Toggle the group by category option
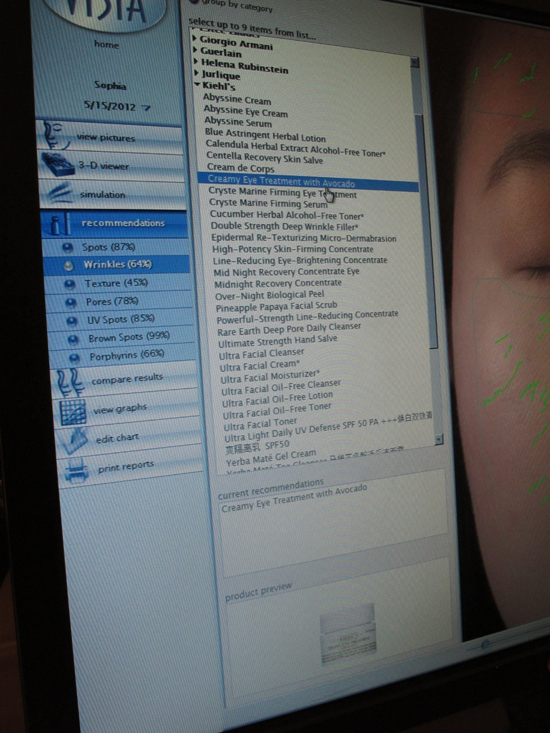This screenshot has height=733, width=550. coord(193,2)
